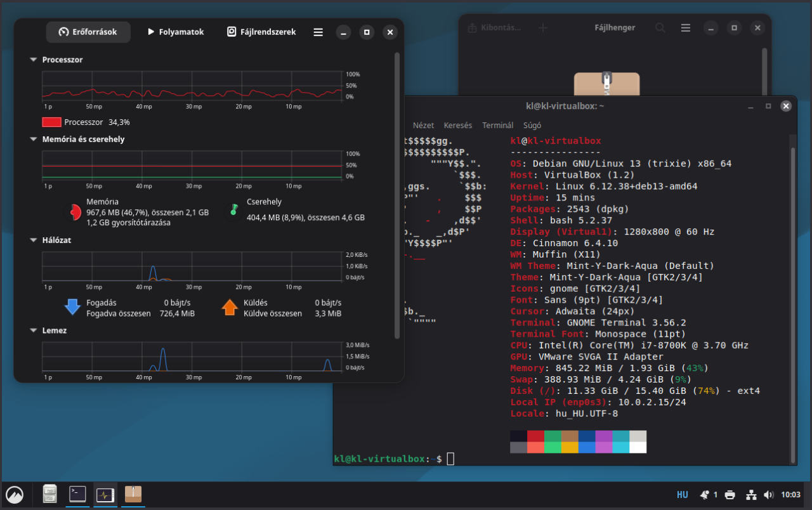
Task: Click the archive manager taskbar icon
Action: point(133,494)
